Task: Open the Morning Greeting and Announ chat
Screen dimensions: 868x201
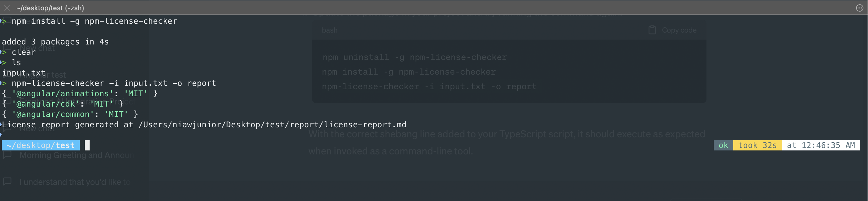Action: [x=76, y=155]
